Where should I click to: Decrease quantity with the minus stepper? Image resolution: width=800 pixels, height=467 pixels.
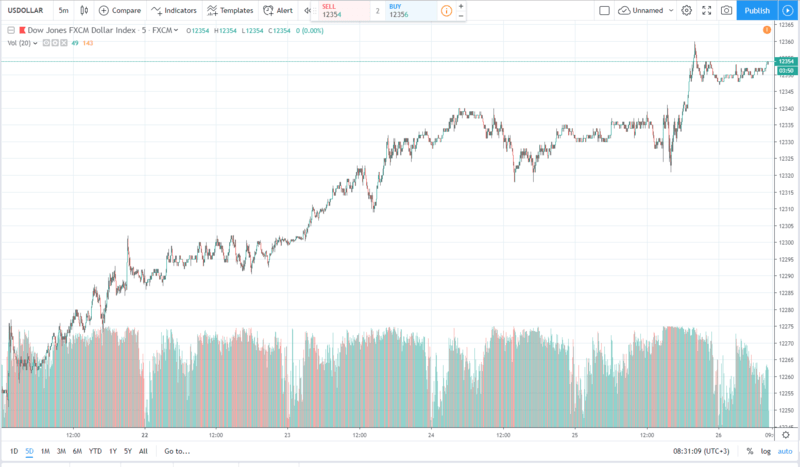[461, 16]
